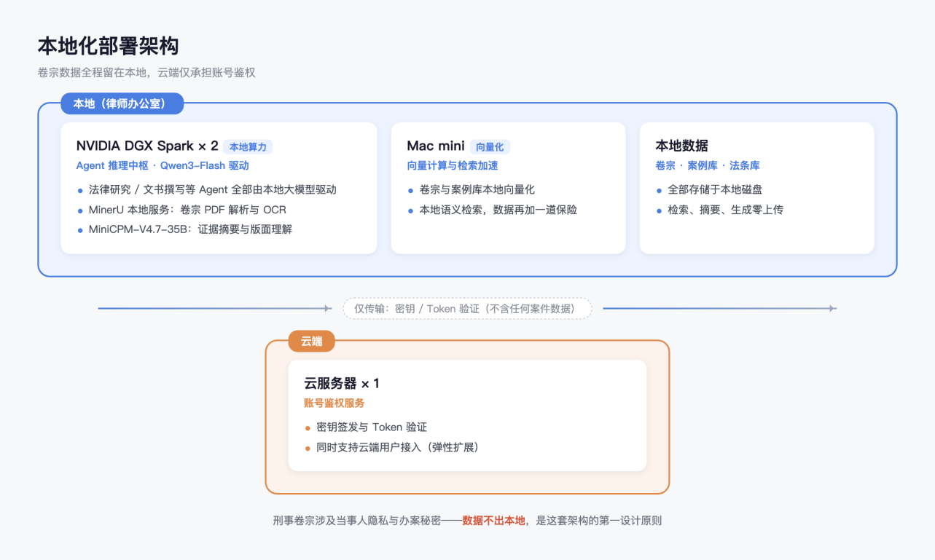
Task: Click bullet "密钥签发与 Token 验证"
Action: [372, 427]
